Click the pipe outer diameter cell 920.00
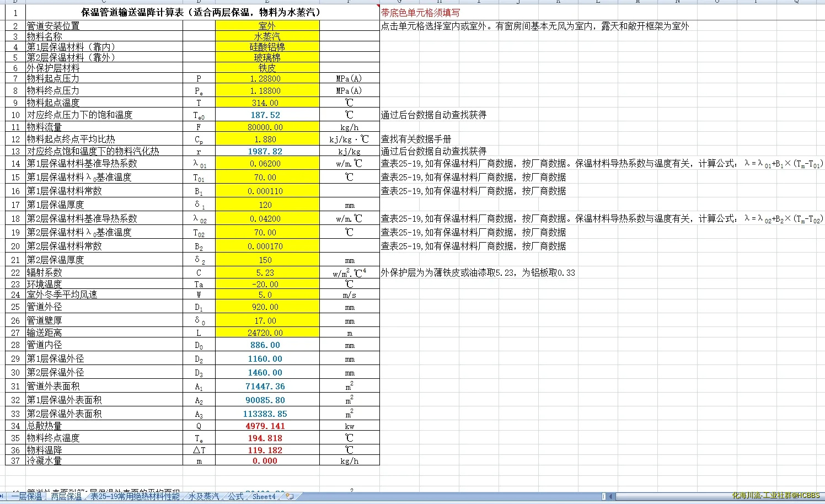 tap(267, 307)
